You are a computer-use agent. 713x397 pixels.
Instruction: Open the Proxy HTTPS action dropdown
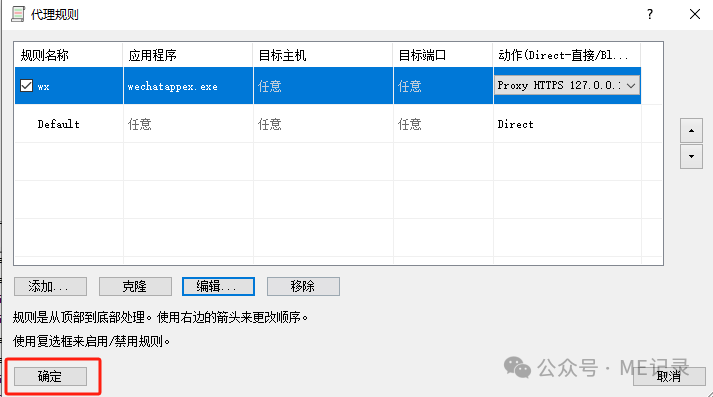point(567,85)
